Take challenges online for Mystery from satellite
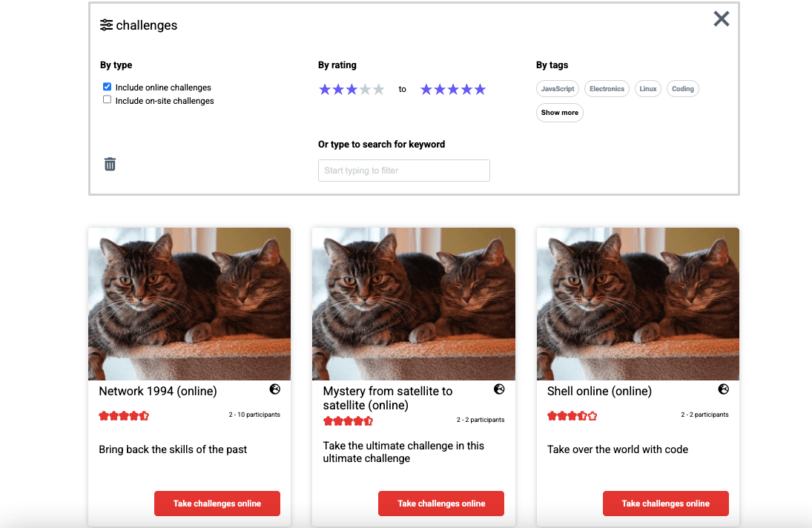Viewport: 812px width, 528px height. [441, 503]
